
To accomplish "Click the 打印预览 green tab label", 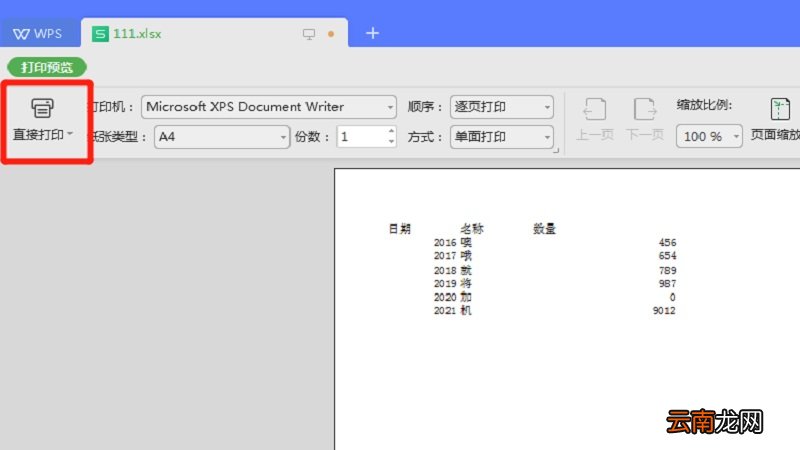I will 47,67.
